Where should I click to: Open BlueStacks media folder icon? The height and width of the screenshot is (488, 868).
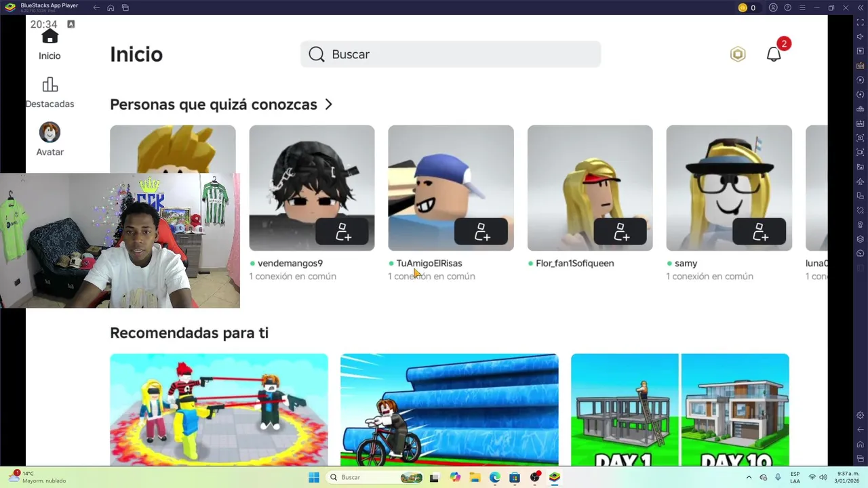click(x=860, y=167)
